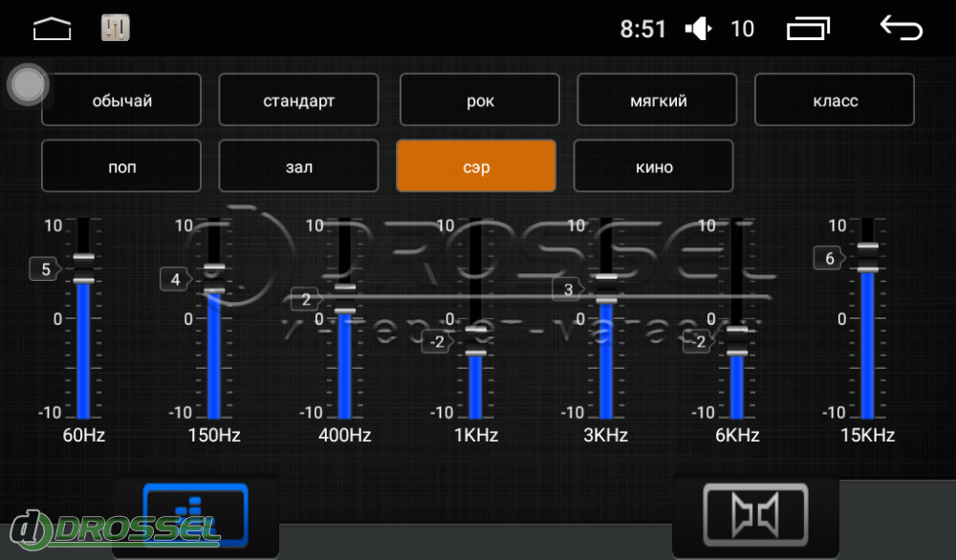Pick the класс preset
This screenshot has width=956, height=560.
(835, 100)
